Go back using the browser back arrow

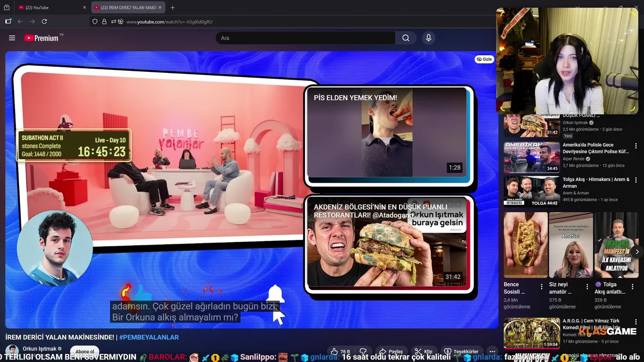coord(20,22)
